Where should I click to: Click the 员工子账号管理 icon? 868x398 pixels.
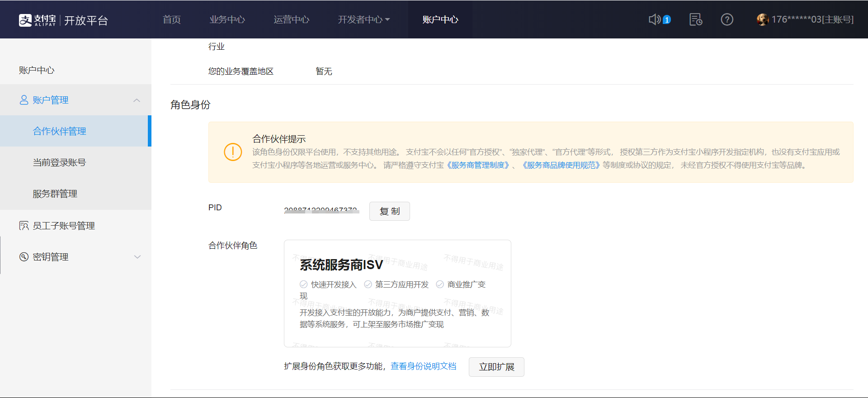(24, 226)
